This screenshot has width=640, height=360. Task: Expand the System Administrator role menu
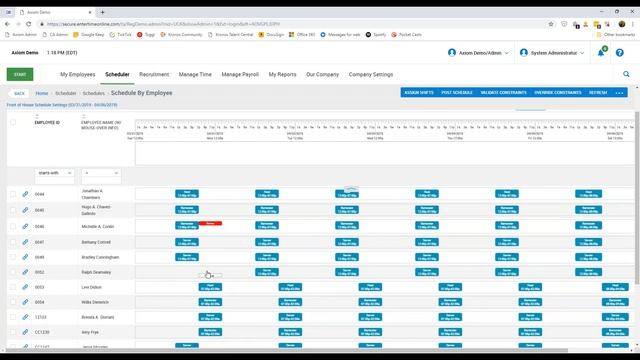tap(582, 53)
